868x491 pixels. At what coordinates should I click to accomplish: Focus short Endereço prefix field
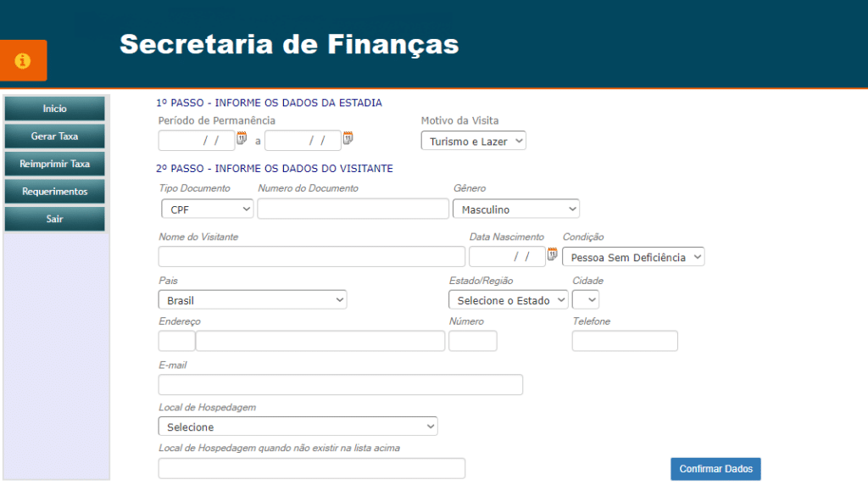click(x=176, y=341)
